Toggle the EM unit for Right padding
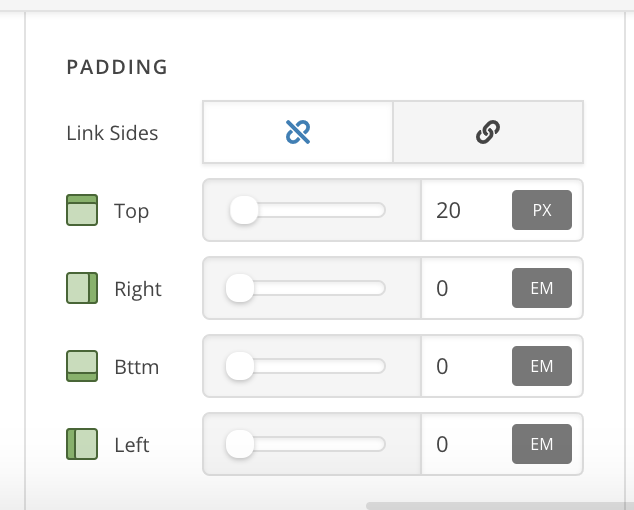 [x=541, y=289]
